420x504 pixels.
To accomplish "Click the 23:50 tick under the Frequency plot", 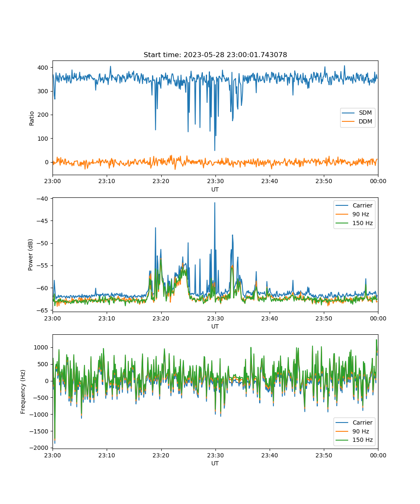I will [x=324, y=455].
